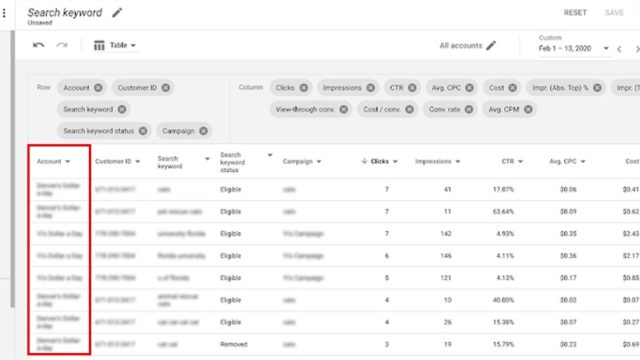Screen dimensions: 640x360
Task: Remove the Clicks column chip
Action: tap(304, 88)
